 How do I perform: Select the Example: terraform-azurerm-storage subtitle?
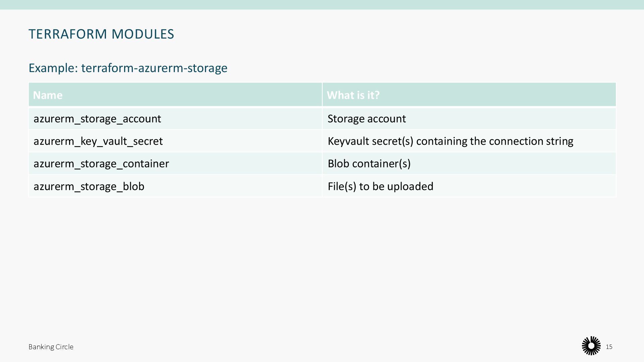pyautogui.click(x=128, y=68)
